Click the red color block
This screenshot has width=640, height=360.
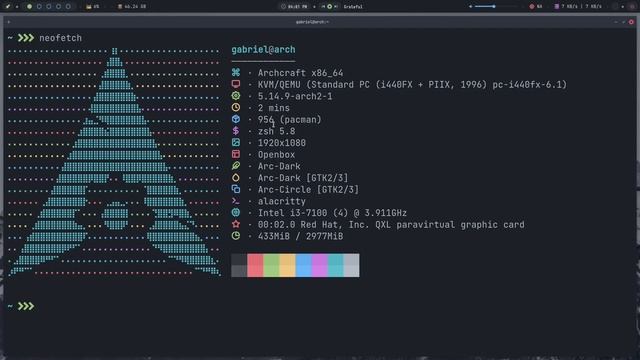[x=255, y=265]
